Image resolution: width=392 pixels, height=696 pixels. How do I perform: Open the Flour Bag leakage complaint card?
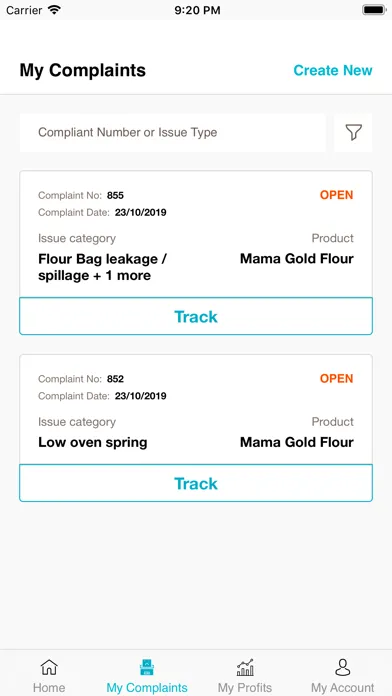click(x=196, y=234)
